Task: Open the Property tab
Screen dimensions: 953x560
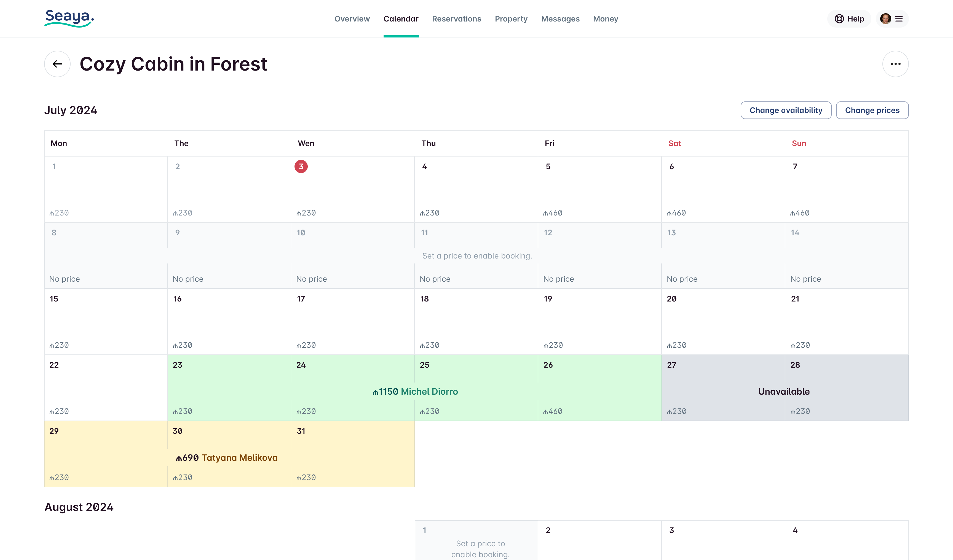Action: (511, 19)
